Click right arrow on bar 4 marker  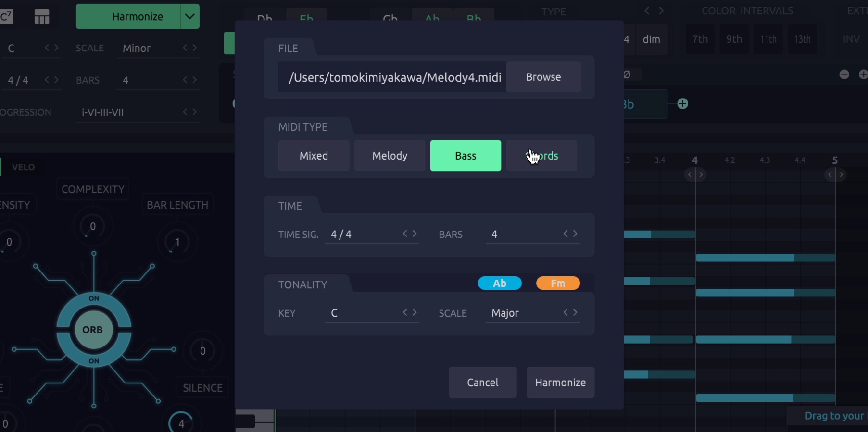coord(701,174)
